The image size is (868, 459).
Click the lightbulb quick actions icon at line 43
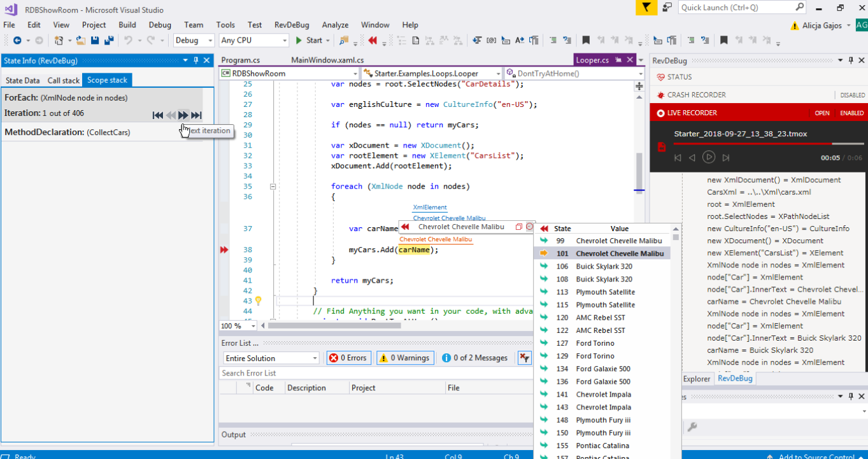click(x=259, y=300)
